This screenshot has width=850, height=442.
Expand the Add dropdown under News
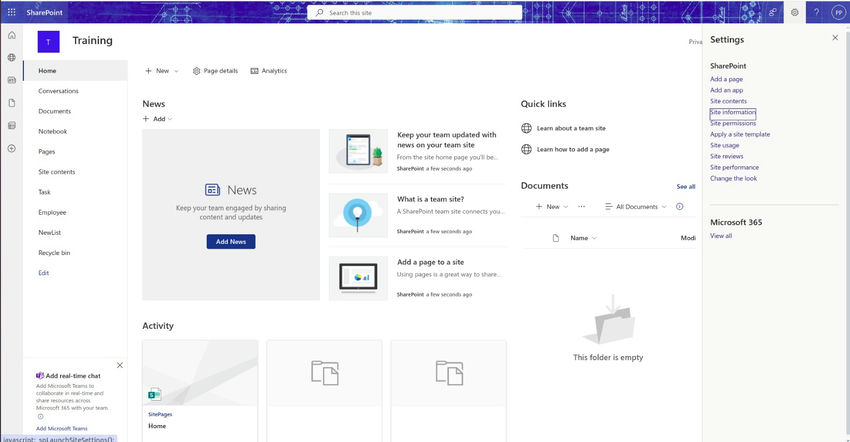[157, 119]
